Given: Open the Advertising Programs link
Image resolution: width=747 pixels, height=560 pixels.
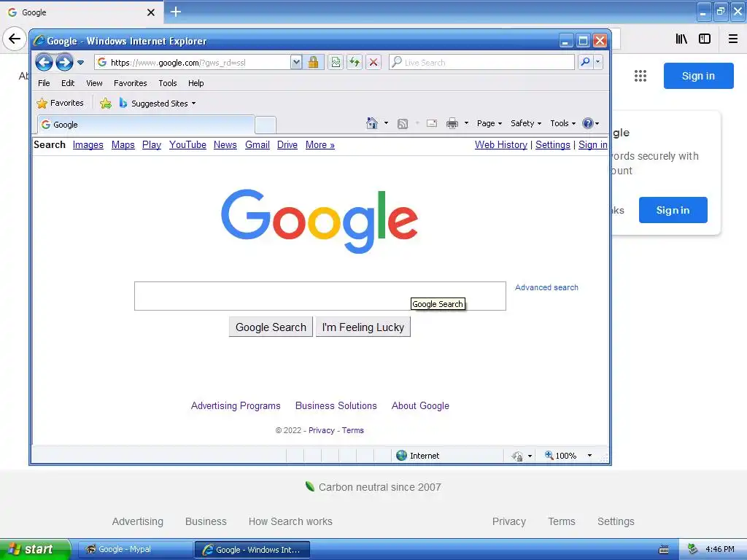Looking at the screenshot, I should tap(236, 405).
